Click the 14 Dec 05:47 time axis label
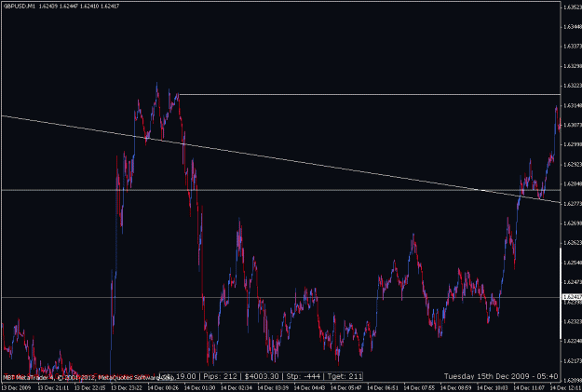Viewport: 582px width, 392px height. pos(345,388)
